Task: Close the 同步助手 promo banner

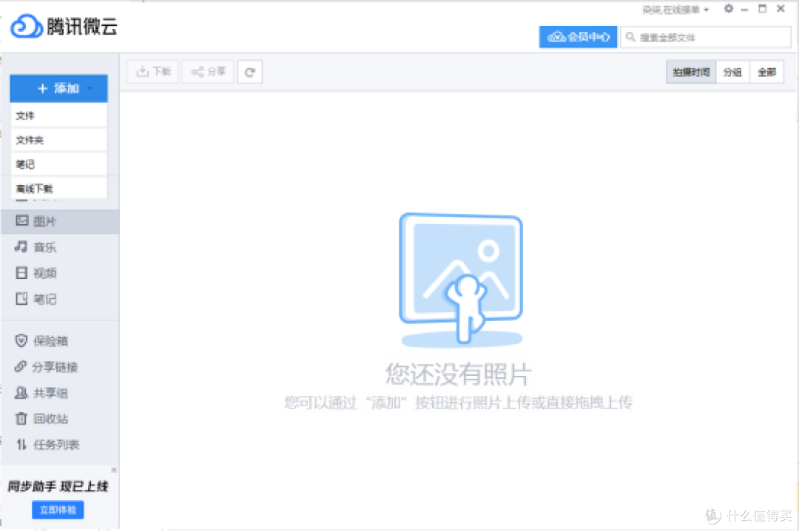Action: (114, 469)
